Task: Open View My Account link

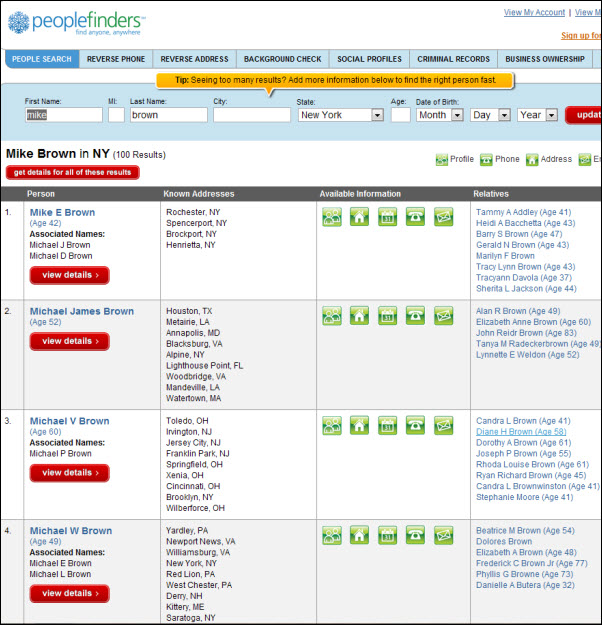Action: [534, 12]
